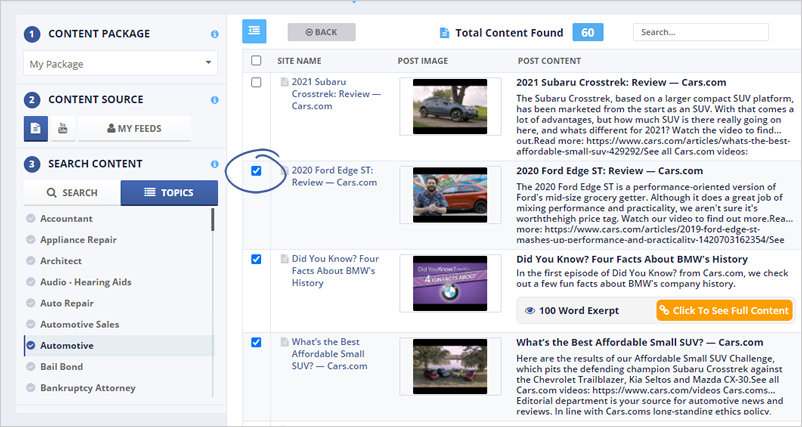This screenshot has width=802, height=427.
Task: Click the blue list view icon
Action: (x=254, y=32)
